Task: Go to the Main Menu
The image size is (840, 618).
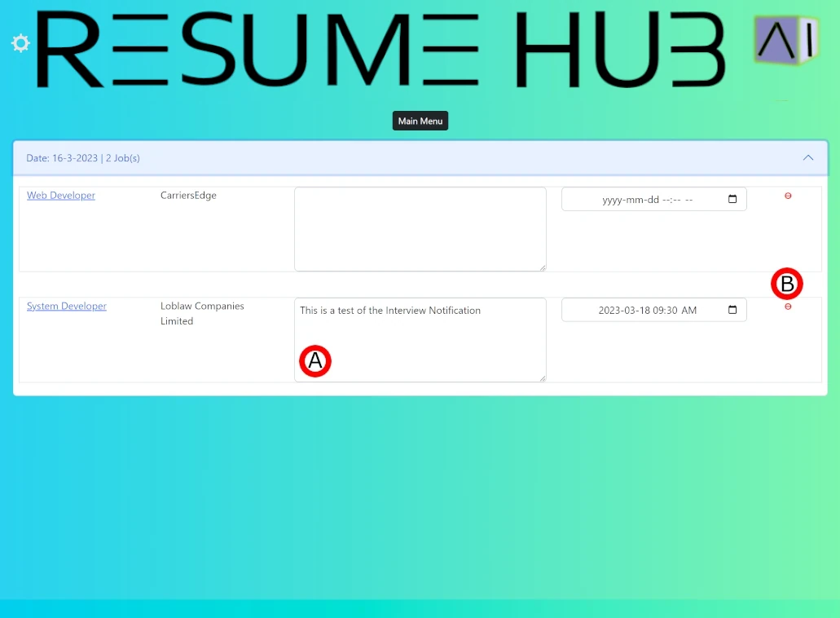Action: 420,121
